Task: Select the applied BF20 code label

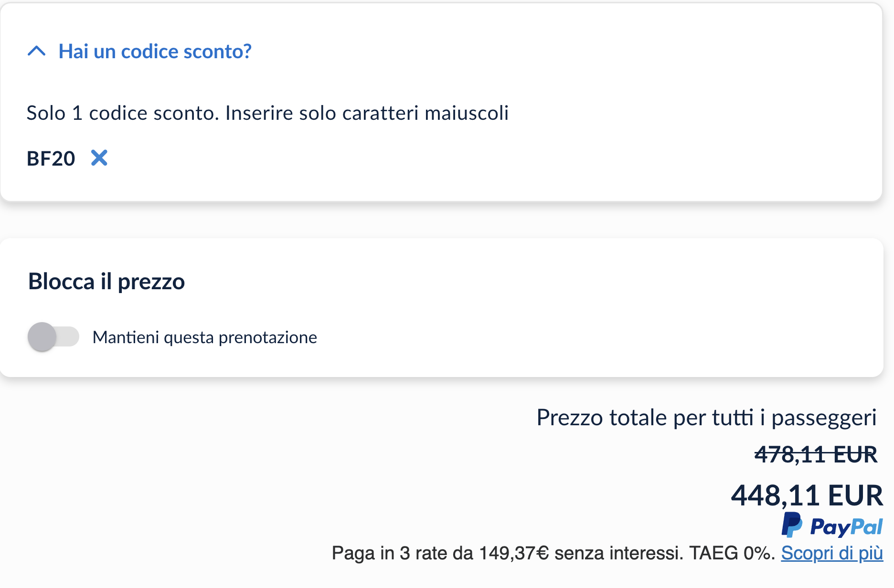Action: tap(51, 158)
